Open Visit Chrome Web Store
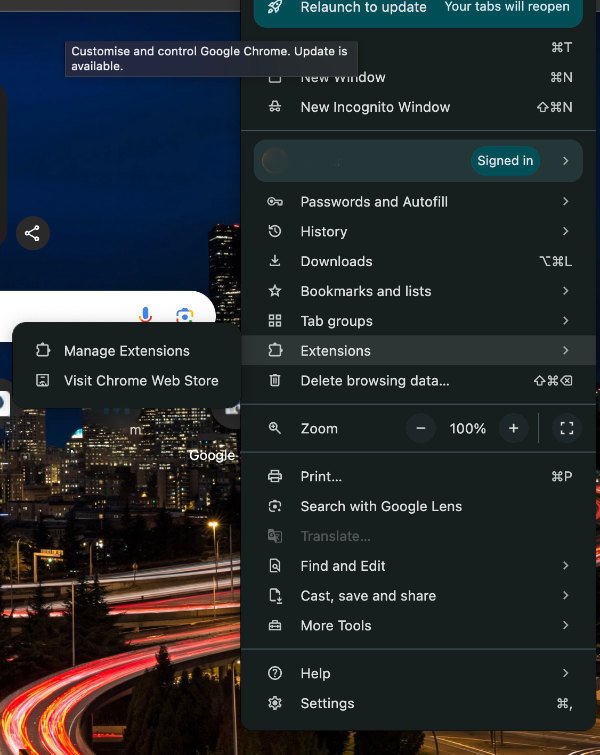The width and height of the screenshot is (600, 755). tap(126, 381)
